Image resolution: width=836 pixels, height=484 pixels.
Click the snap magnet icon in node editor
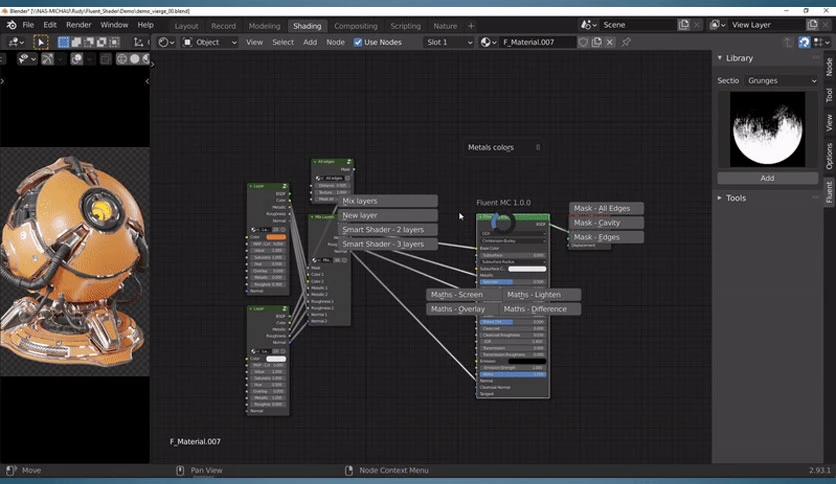[x=804, y=42]
